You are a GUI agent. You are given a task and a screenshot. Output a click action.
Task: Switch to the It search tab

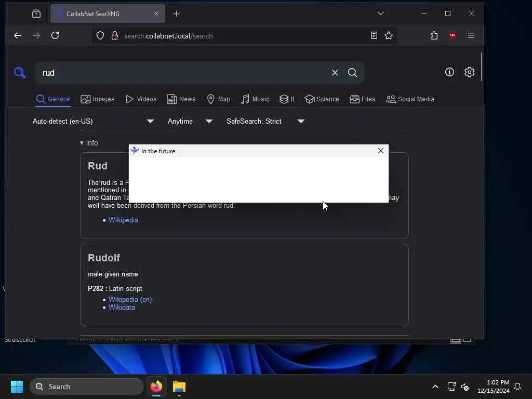coord(287,99)
